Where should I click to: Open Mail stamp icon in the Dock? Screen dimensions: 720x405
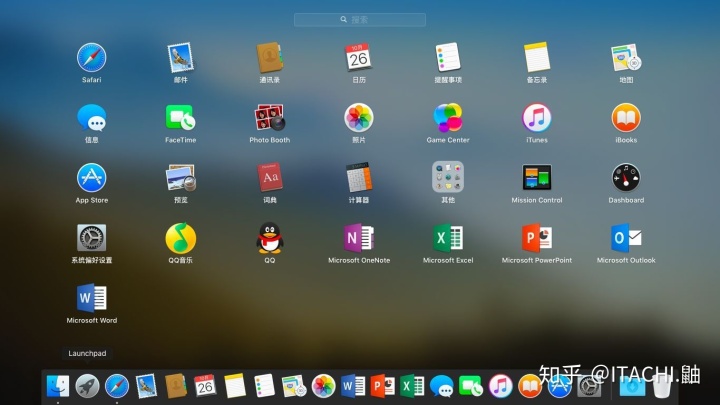[146, 386]
